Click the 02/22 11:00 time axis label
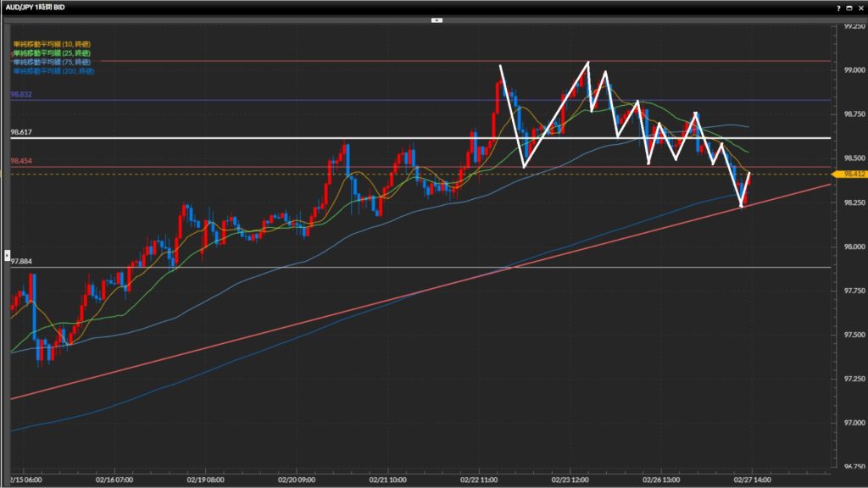This screenshot has height=488, width=868. point(478,479)
